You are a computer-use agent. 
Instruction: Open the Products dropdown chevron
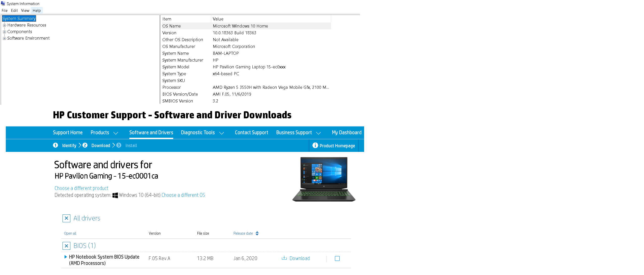coord(116,133)
